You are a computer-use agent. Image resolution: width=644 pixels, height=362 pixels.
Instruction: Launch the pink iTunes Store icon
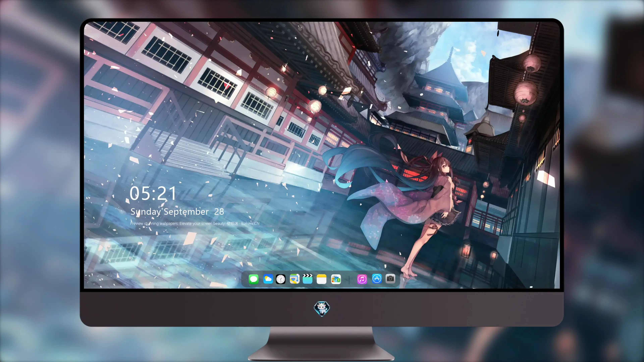[x=362, y=279]
